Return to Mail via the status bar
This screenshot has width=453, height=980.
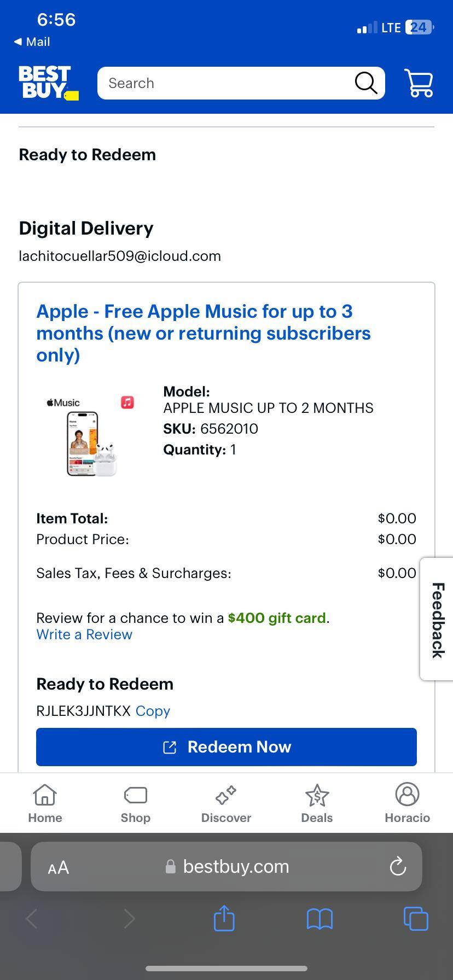[32, 41]
